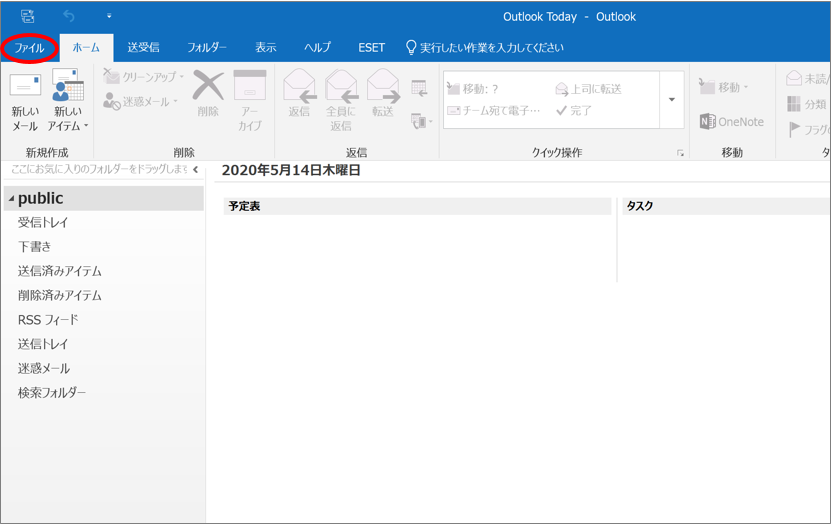832x525 pixels.
Task: Open the ESET ribbon tab
Action: click(x=371, y=48)
